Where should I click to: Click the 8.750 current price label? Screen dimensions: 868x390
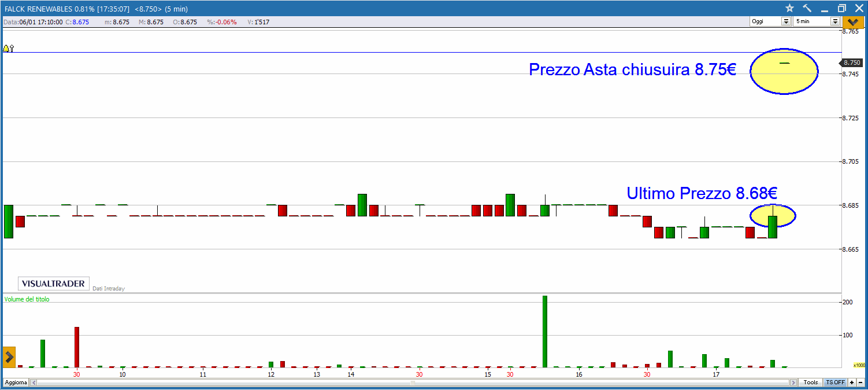point(852,62)
